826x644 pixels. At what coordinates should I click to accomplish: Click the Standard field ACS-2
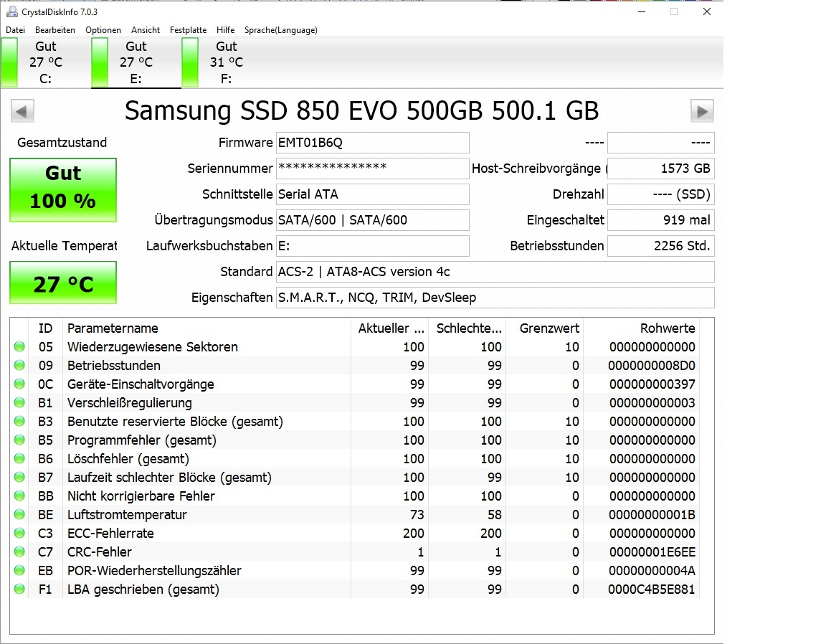(495, 272)
